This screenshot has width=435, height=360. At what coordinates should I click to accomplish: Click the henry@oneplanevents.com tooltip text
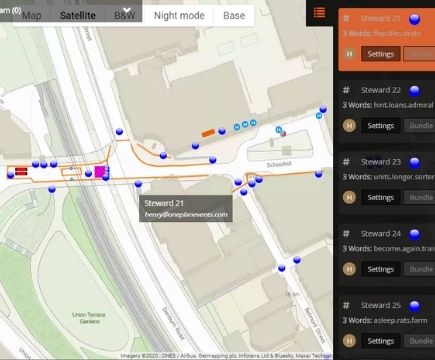coord(186,215)
